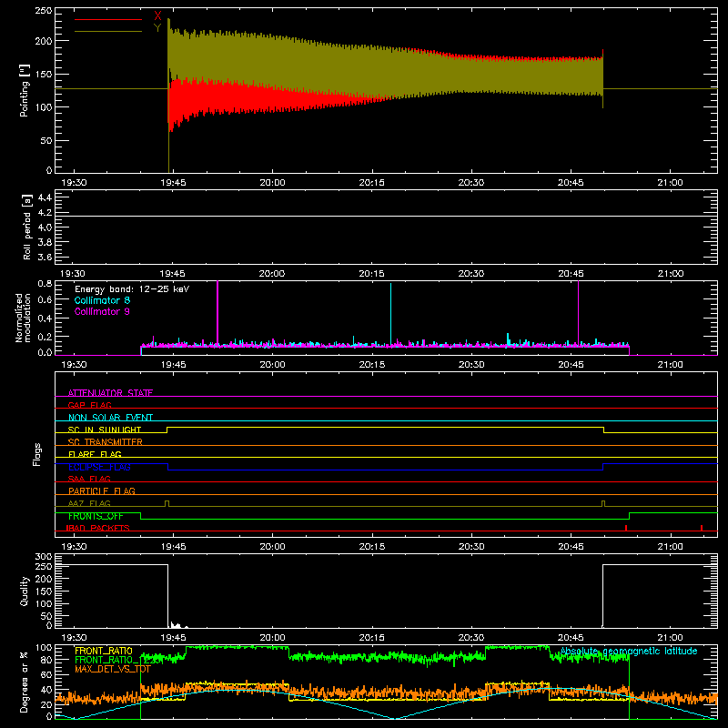Click 'Energy band: 12-25 keV' text
This screenshot has width=728, height=728.
[132, 289]
